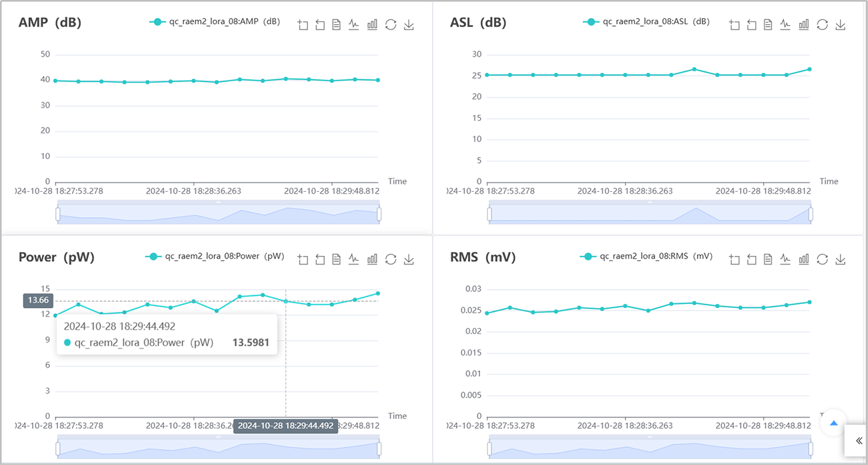The height and width of the screenshot is (465, 868).
Task: Switch the RMS chart to bar type
Action: point(803,259)
